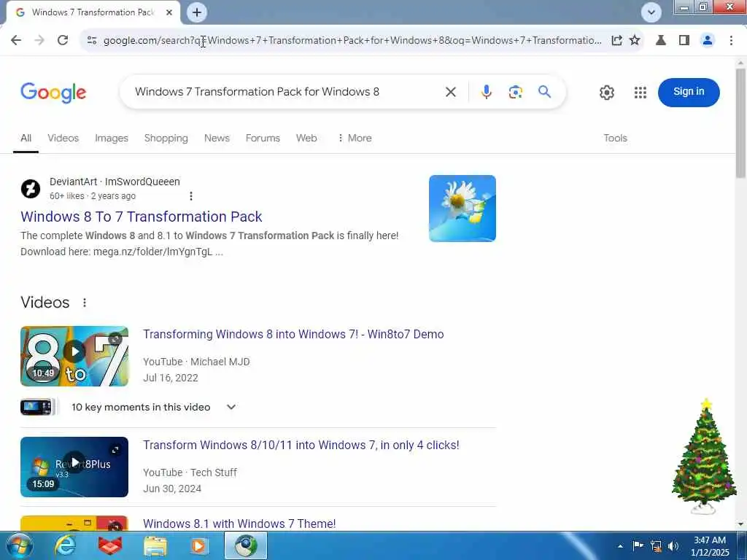Open the Chrome profile avatar
This screenshot has height=560, width=747.
tap(708, 41)
